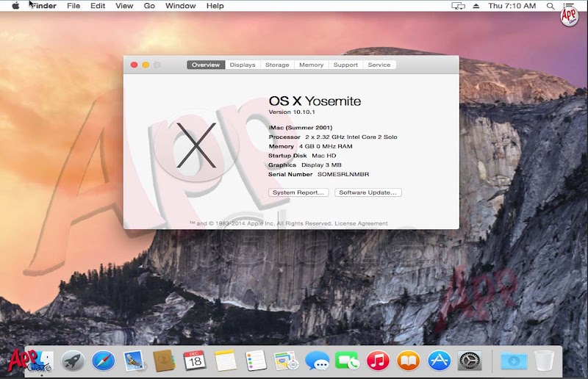Click the OS X Yosemite logo
This screenshot has height=379, width=588.
pos(196,145)
